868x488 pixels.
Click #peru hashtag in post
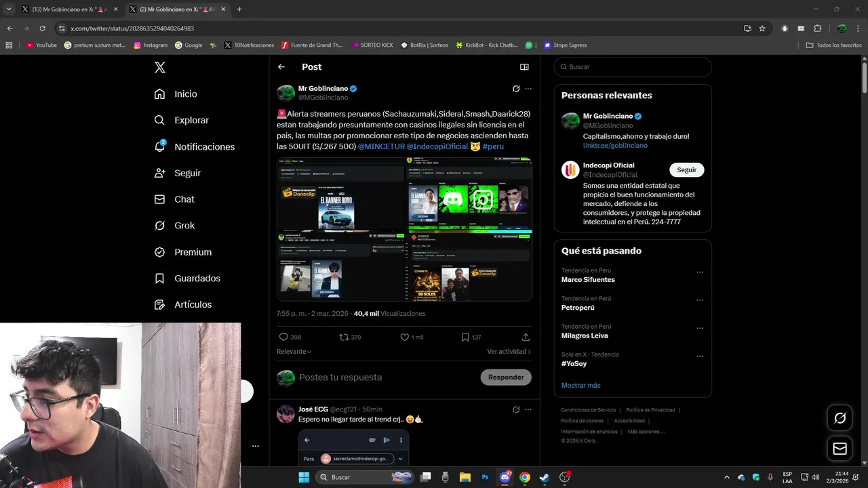(493, 146)
